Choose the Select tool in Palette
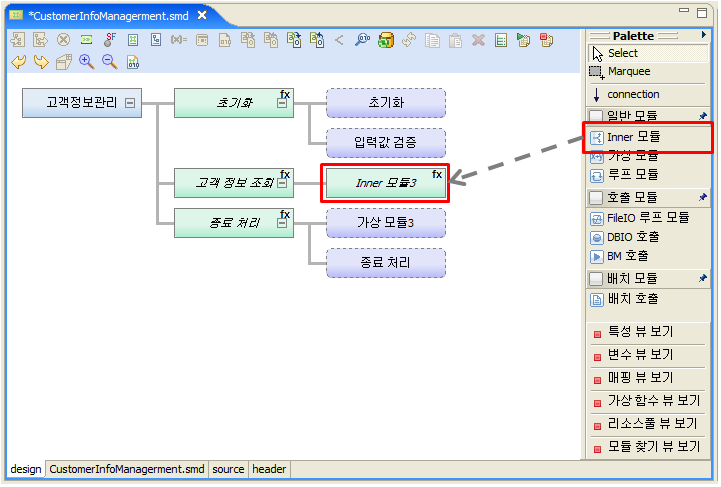Viewport: 721px width, 487px height. 648,53
